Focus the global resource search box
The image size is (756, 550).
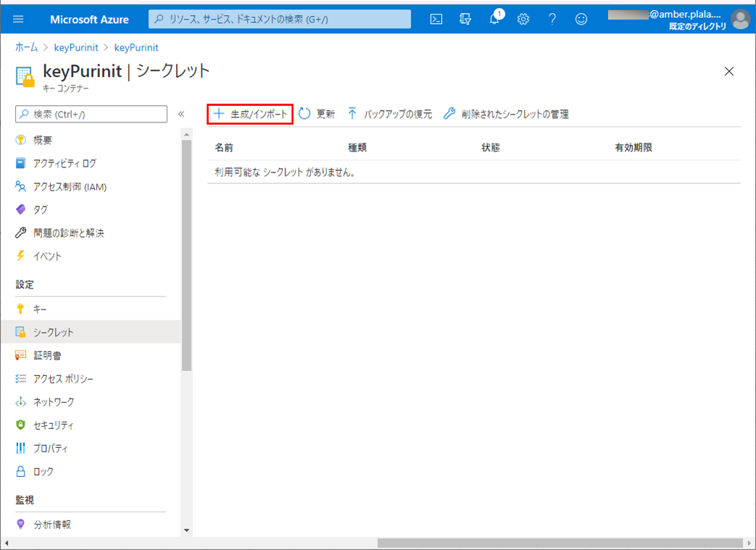point(280,20)
